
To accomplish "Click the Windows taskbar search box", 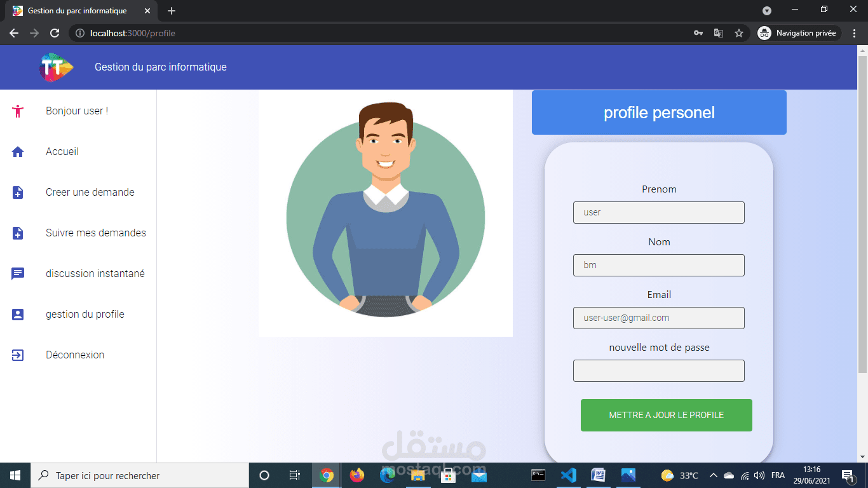I will pyautogui.click(x=140, y=475).
